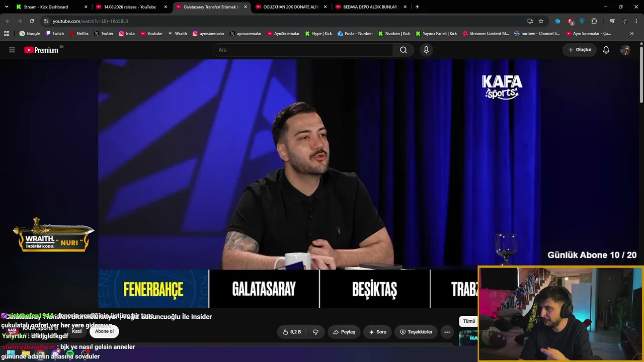The image size is (644, 362).
Task: Click the install/cast icon in address bar
Action: click(530, 21)
